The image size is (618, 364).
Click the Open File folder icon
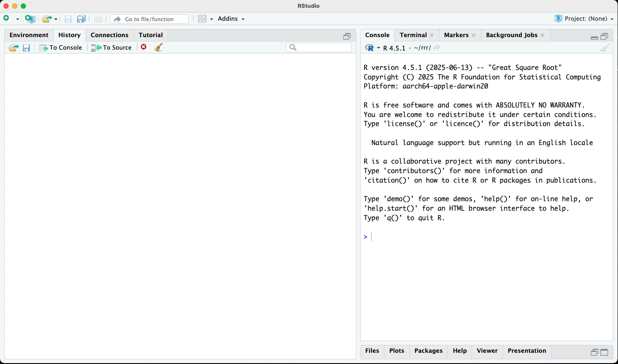46,19
